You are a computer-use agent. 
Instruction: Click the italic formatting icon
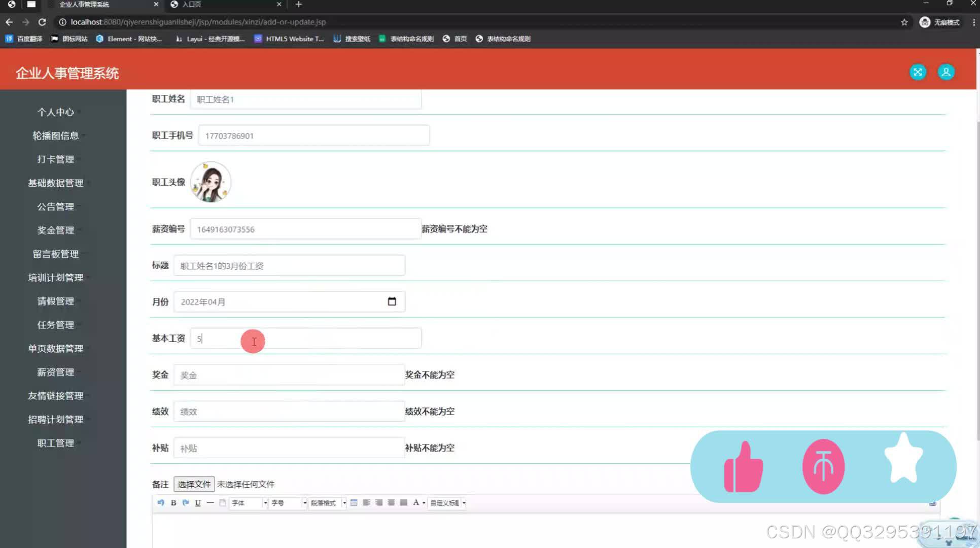[186, 503]
